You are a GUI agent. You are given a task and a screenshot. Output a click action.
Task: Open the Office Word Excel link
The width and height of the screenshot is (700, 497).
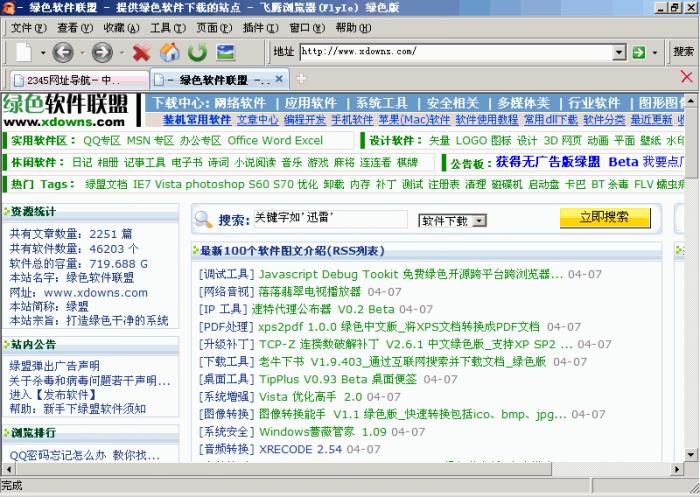(x=275, y=141)
